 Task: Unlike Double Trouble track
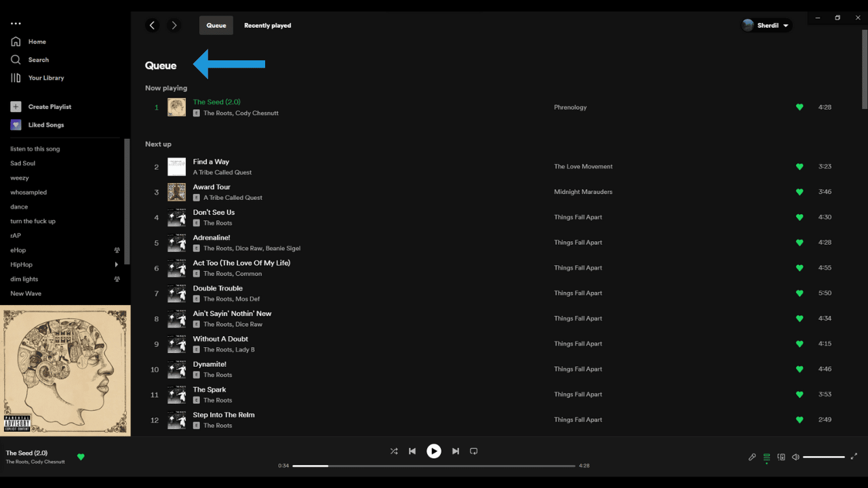click(x=800, y=293)
